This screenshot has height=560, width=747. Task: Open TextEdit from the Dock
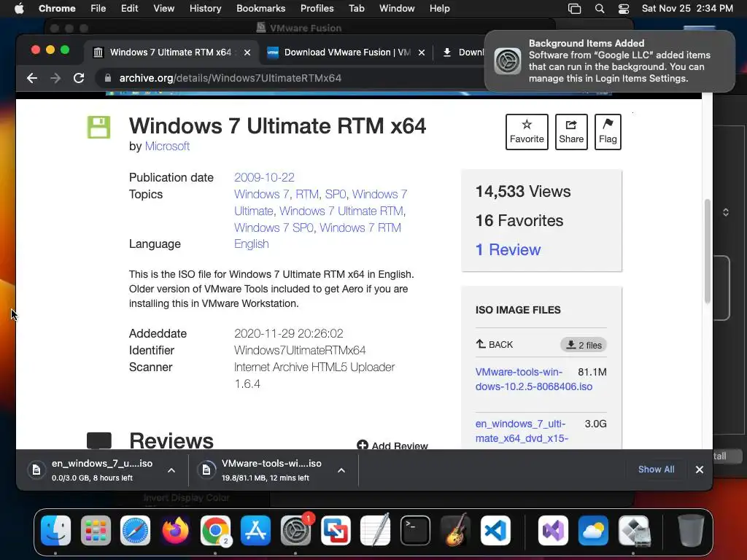tap(376, 531)
